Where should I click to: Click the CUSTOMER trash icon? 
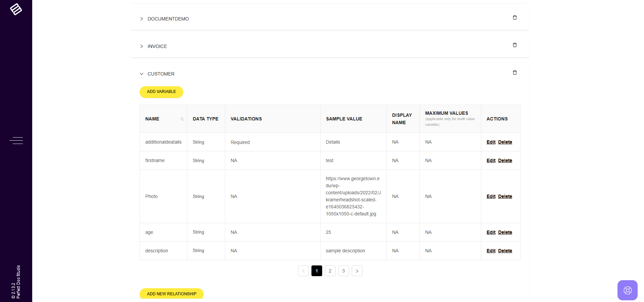[x=514, y=73]
